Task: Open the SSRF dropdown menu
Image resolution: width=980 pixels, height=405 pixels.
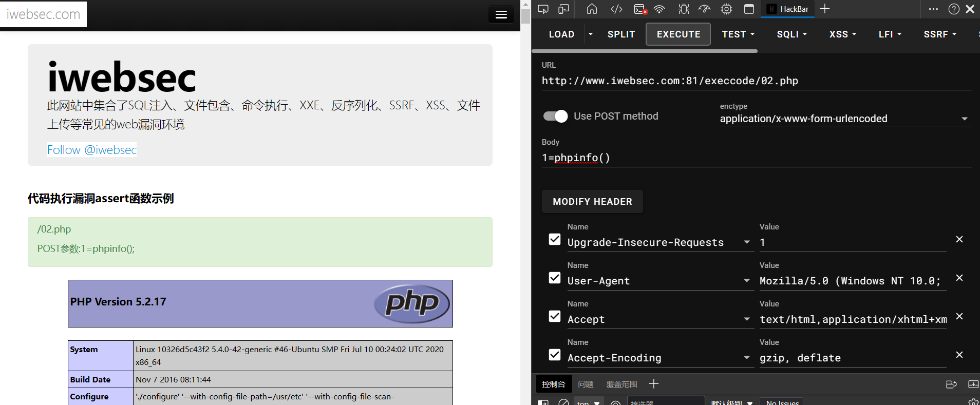Action: (940, 34)
